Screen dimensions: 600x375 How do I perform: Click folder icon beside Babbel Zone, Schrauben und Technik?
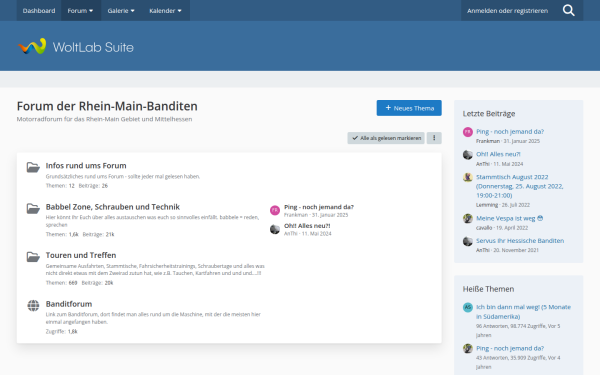coord(33,209)
